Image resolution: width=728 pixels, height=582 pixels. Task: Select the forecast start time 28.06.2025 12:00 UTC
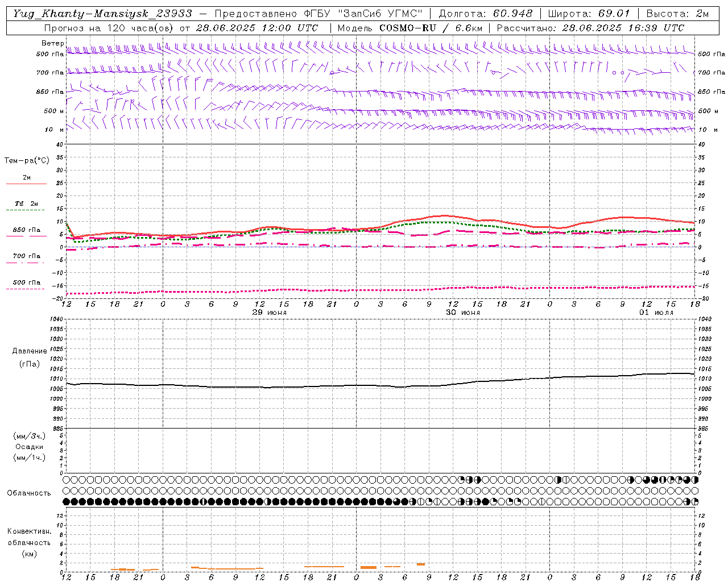point(257,28)
